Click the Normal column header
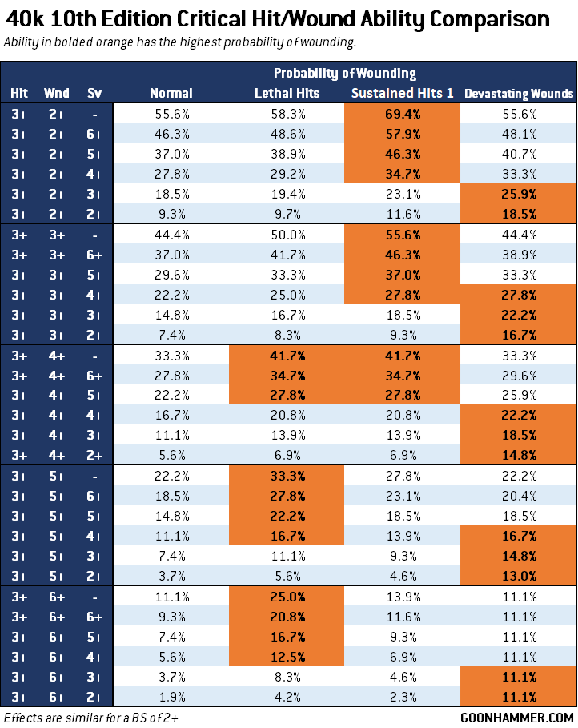Screen dimensions: 578x728 click(171, 94)
